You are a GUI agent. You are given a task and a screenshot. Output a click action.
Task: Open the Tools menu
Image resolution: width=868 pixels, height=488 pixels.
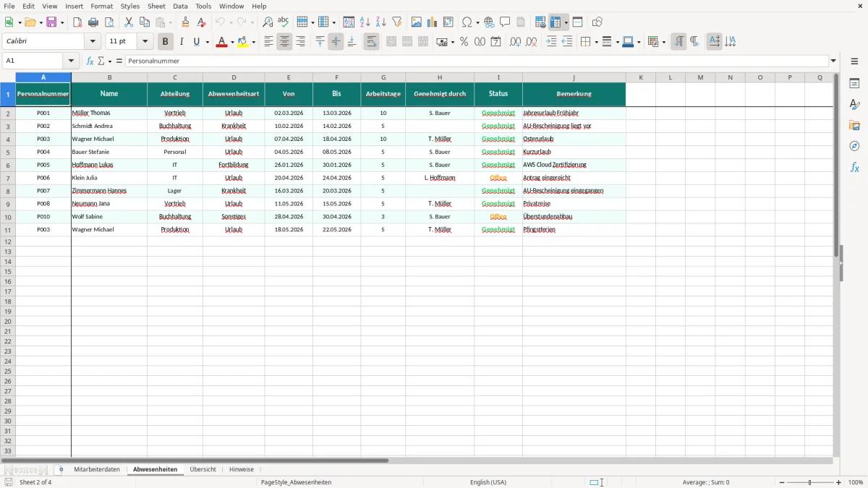tap(203, 6)
